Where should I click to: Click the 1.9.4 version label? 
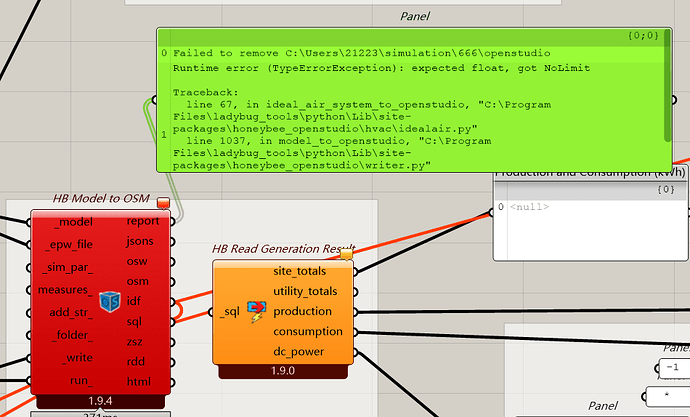[97, 401]
